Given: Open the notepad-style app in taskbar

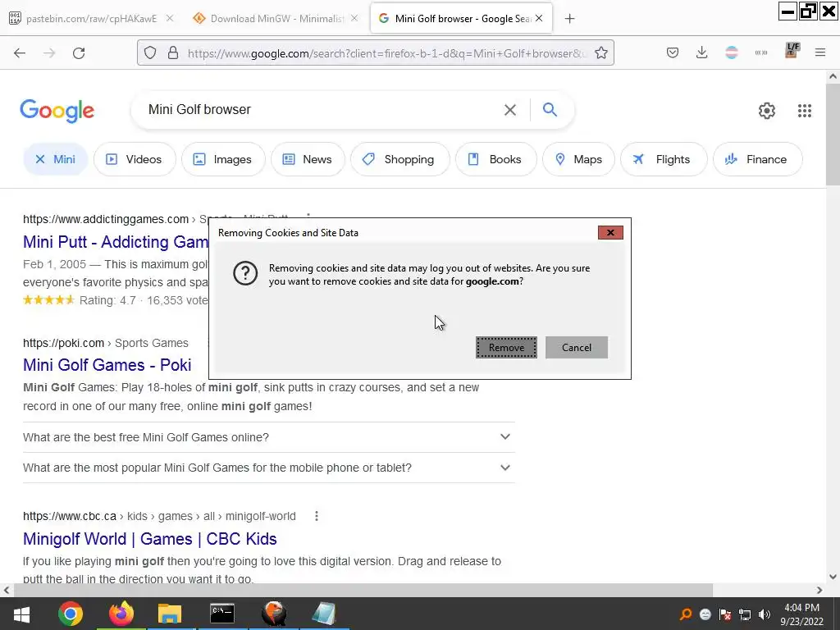Looking at the screenshot, I should (x=323, y=614).
